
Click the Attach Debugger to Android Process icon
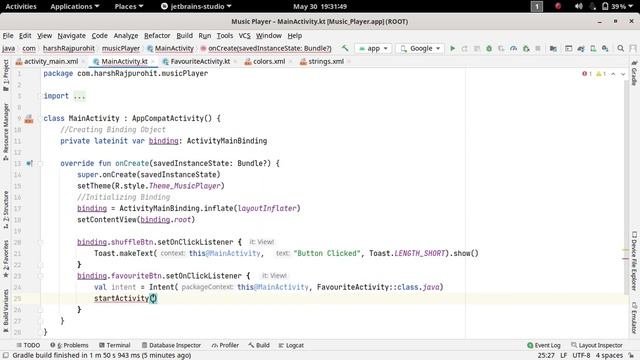(x=526, y=48)
